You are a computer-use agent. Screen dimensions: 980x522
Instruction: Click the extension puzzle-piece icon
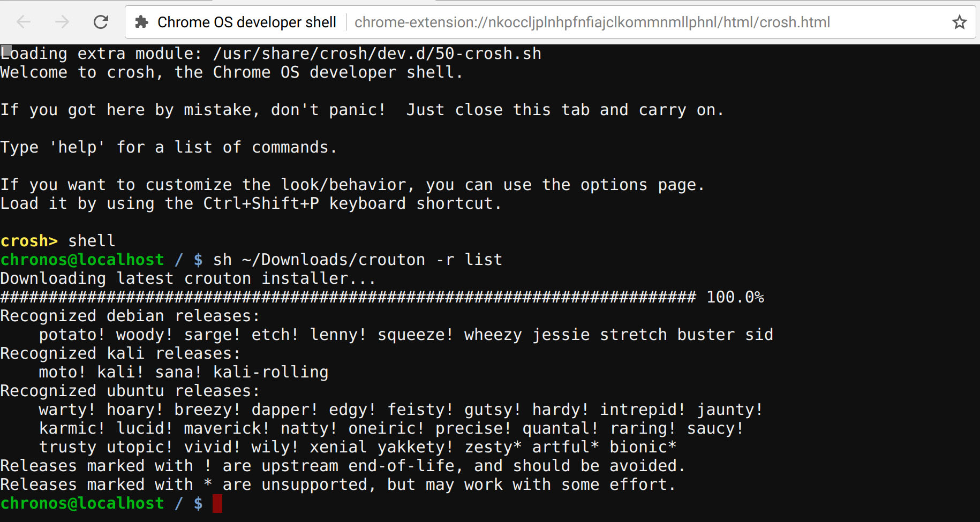tap(141, 22)
